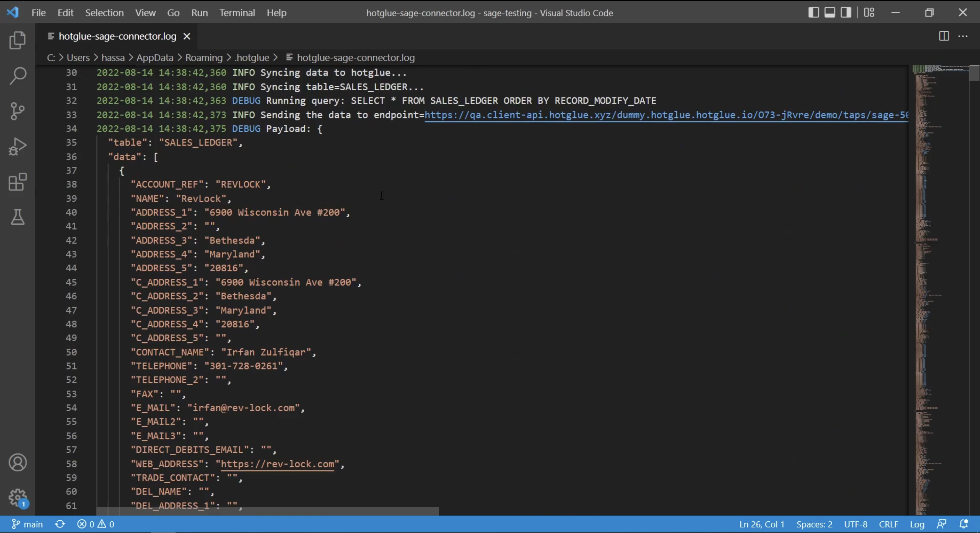Click Ln 26, Col 1 indicator
This screenshot has height=533, width=980.
click(x=762, y=524)
